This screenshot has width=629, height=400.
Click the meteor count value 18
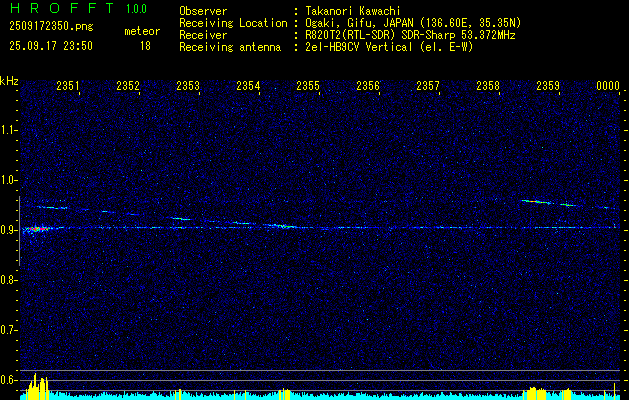(146, 46)
